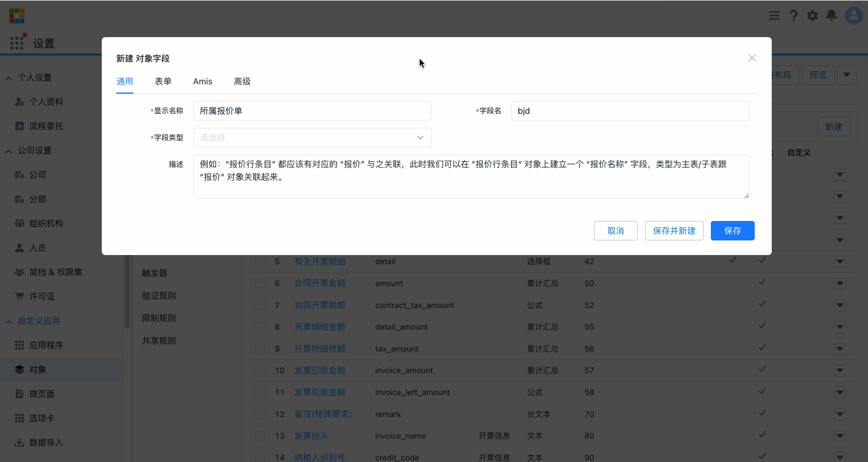Check the checkbox for row 5 有无开票明细

click(x=260, y=261)
